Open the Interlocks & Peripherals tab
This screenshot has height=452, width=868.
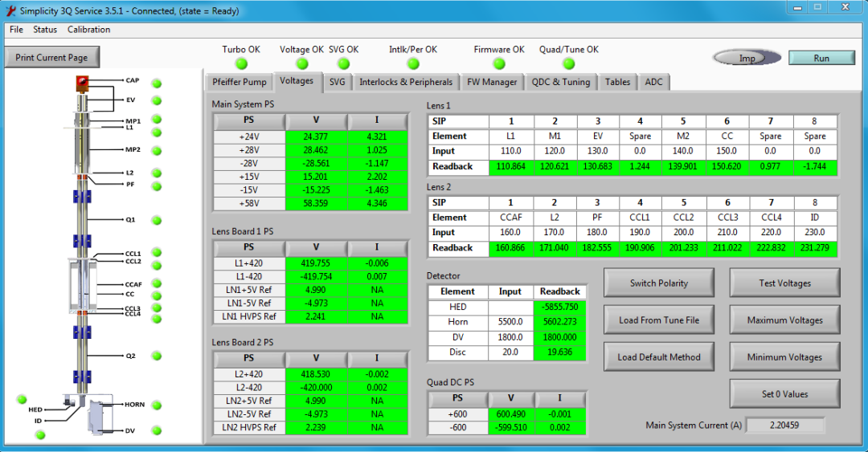(x=406, y=82)
